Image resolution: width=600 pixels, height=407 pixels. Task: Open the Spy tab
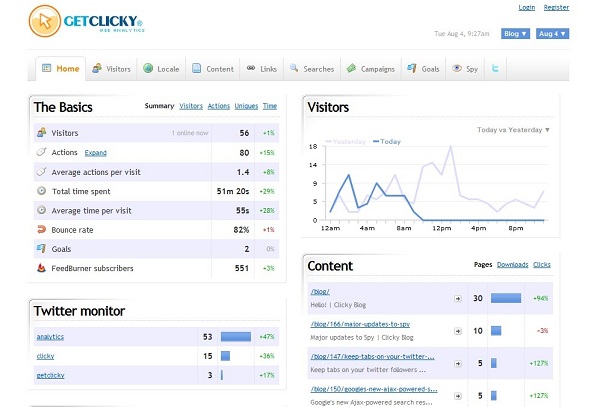pos(465,69)
